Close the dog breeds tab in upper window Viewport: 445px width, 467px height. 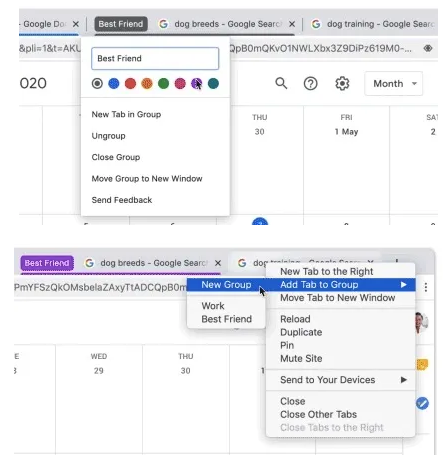(x=292, y=24)
